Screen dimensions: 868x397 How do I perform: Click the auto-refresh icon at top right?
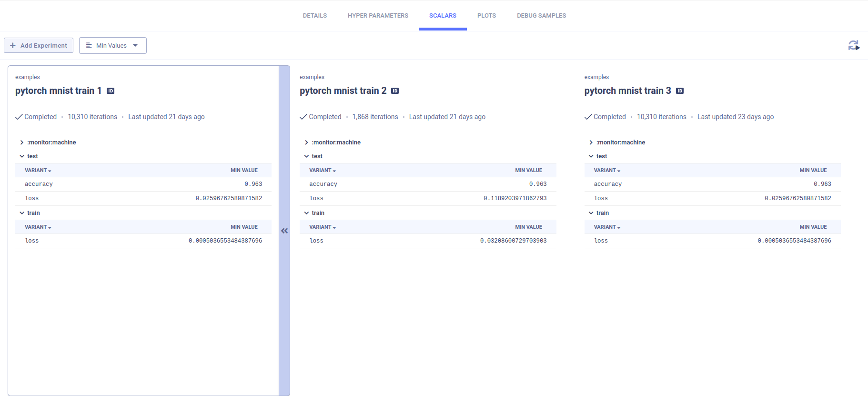coord(853,45)
